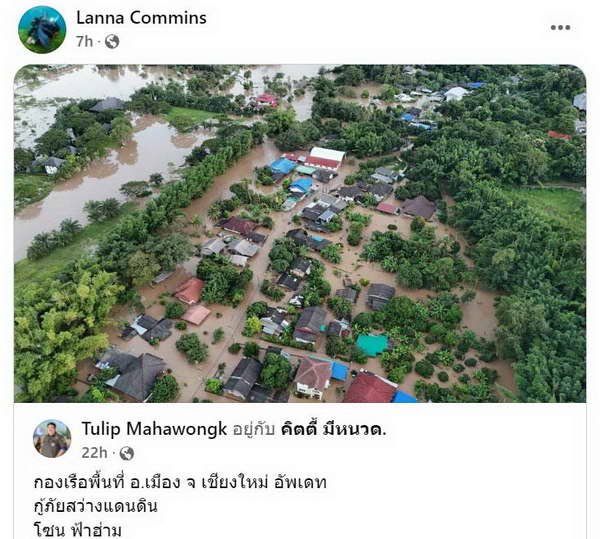Click the bright blue tarp roof near white hall
Image resolution: width=600 pixels, height=539 pixels.
coord(283,166)
